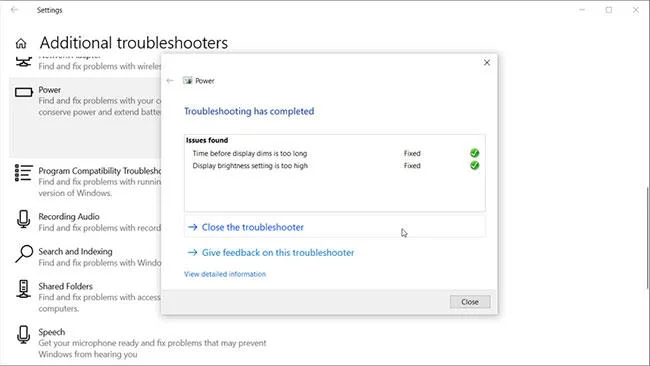Click green check for brightness issue
The height and width of the screenshot is (366, 650).
pyautogui.click(x=475, y=165)
